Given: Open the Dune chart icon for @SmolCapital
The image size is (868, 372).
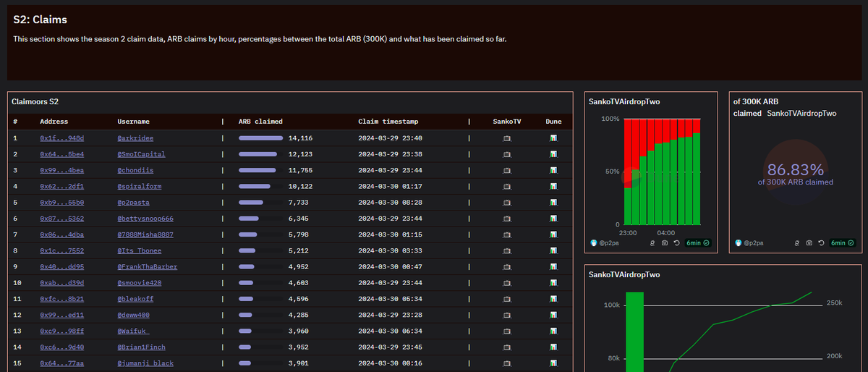Looking at the screenshot, I should click(x=553, y=154).
